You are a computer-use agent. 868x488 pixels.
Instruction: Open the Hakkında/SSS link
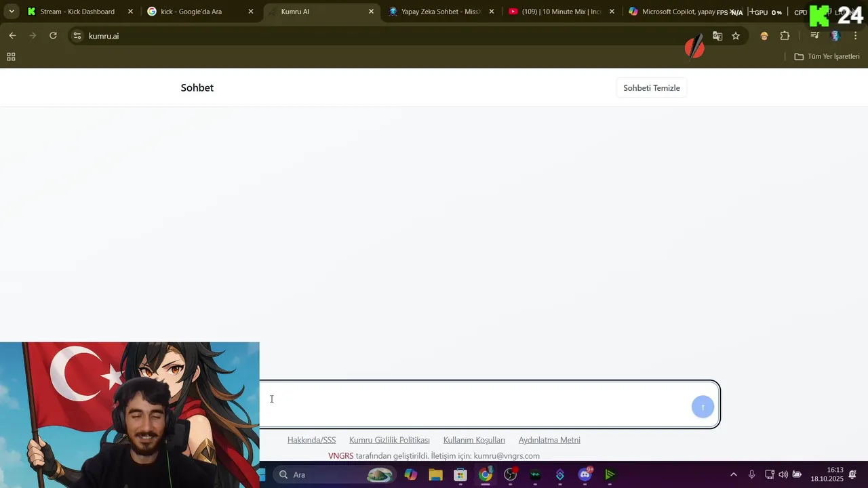[x=311, y=441]
